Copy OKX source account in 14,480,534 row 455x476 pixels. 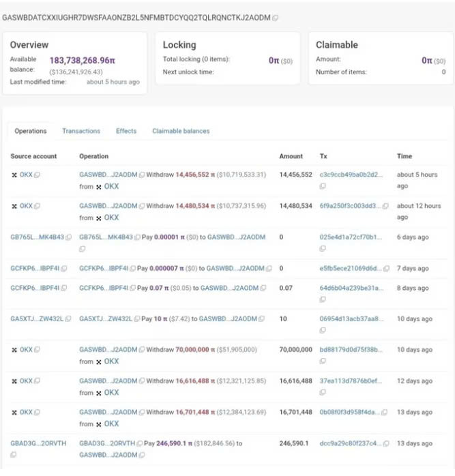37,206
